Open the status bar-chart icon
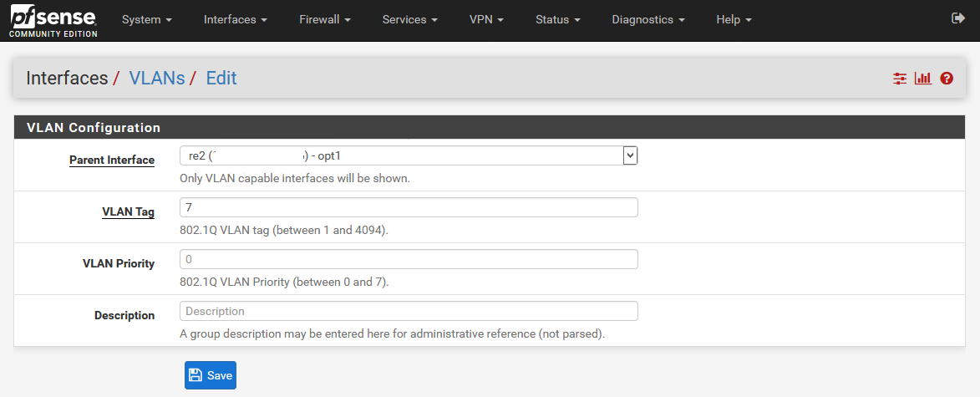Screen dimensions: 980x397 (x=923, y=79)
